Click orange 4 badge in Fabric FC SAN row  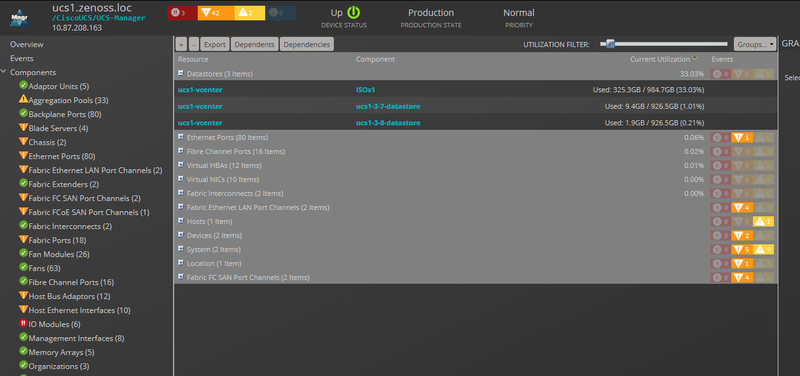[x=742, y=278]
